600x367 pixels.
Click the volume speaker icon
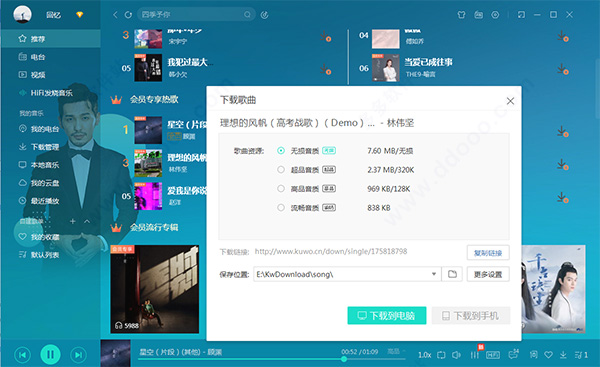(x=456, y=355)
